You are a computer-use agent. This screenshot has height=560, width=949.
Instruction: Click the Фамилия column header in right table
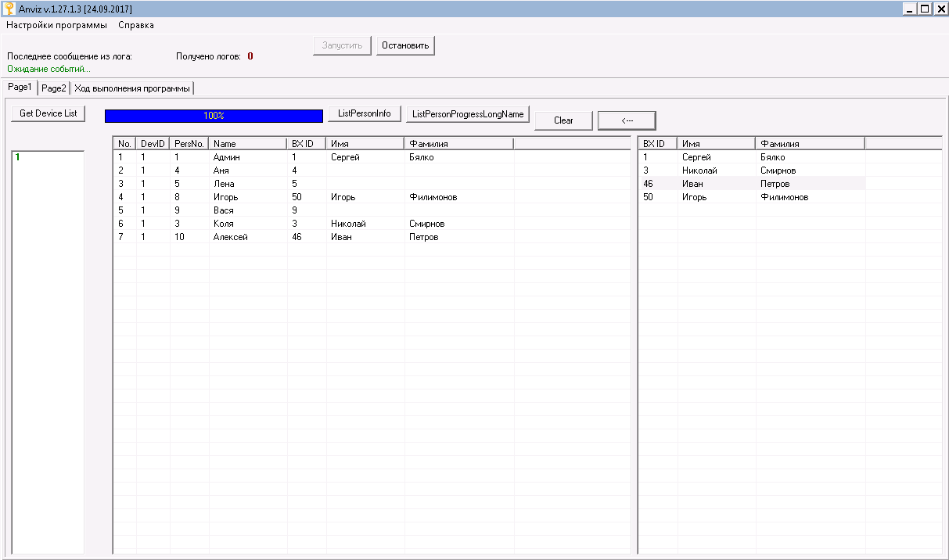click(809, 144)
